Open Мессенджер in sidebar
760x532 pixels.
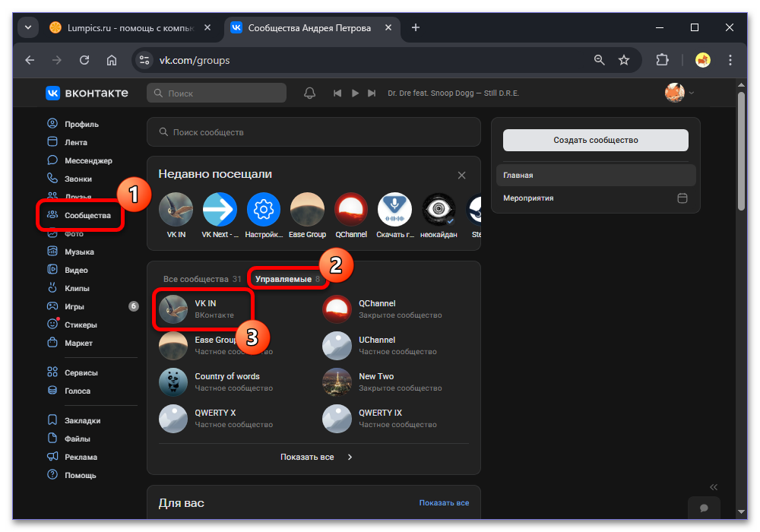pos(80,160)
